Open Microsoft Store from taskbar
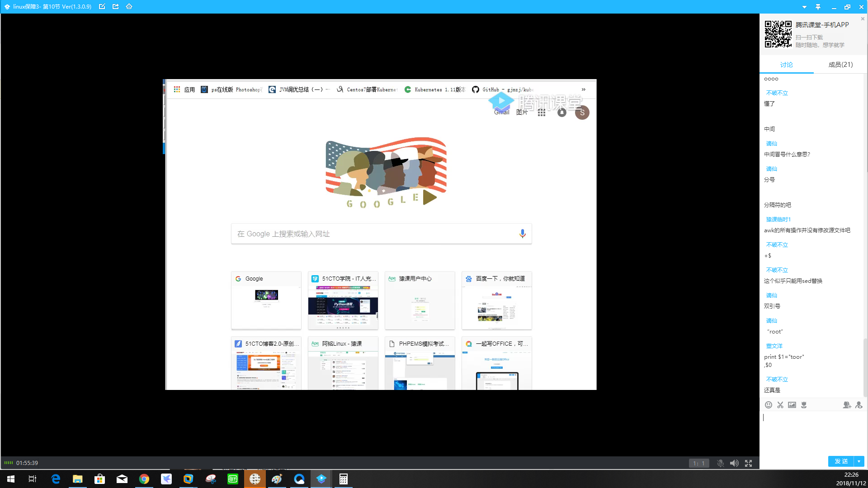This screenshot has height=488, width=868. tap(100, 479)
